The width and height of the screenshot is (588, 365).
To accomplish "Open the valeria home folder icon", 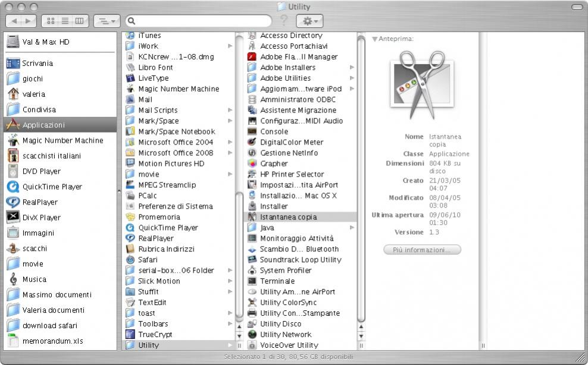I will [13, 94].
